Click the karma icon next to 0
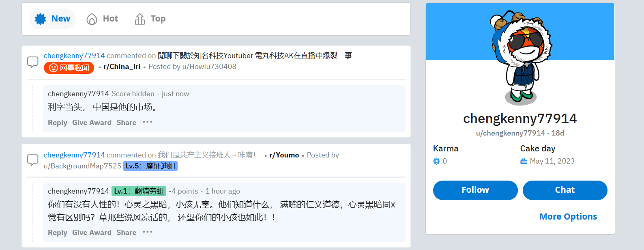Image resolution: width=644 pixels, height=250 pixels. pyautogui.click(x=437, y=161)
